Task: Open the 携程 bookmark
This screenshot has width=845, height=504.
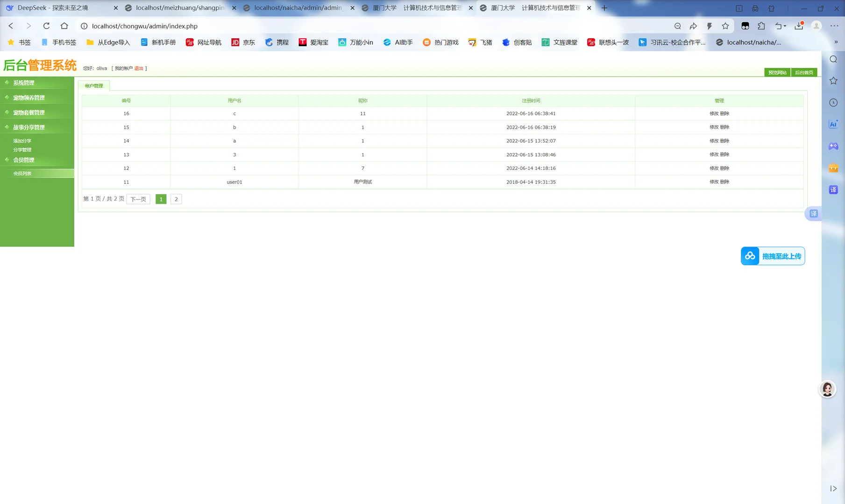Action: click(x=277, y=42)
